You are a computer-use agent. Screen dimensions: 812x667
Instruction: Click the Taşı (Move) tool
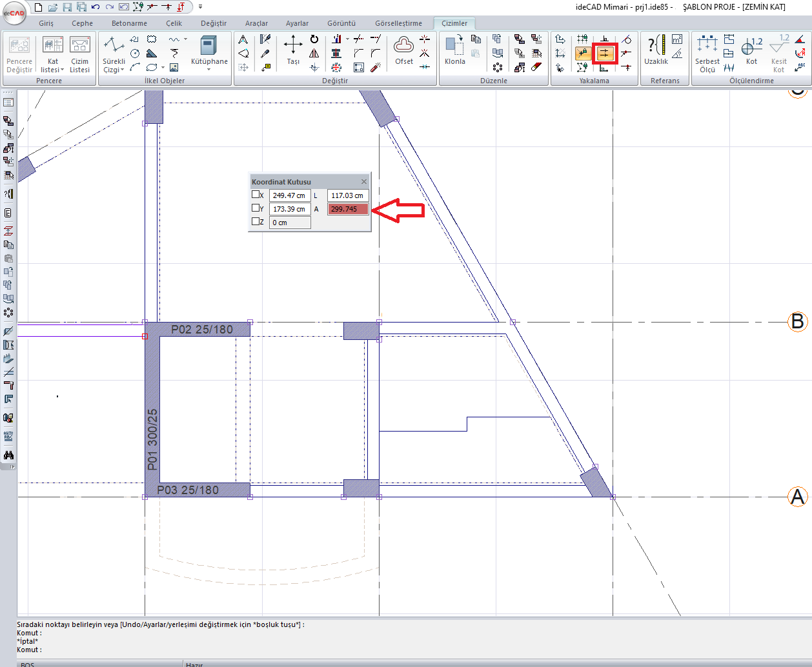click(x=293, y=50)
